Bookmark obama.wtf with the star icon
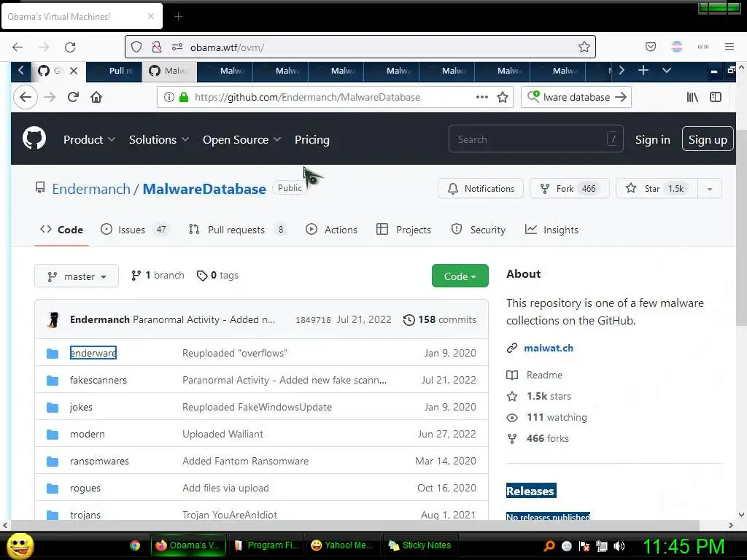Image resolution: width=747 pixels, height=560 pixels. click(584, 47)
